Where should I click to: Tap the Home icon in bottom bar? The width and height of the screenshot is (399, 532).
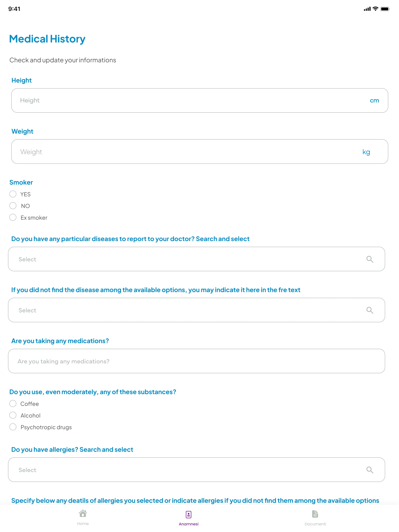tap(83, 514)
